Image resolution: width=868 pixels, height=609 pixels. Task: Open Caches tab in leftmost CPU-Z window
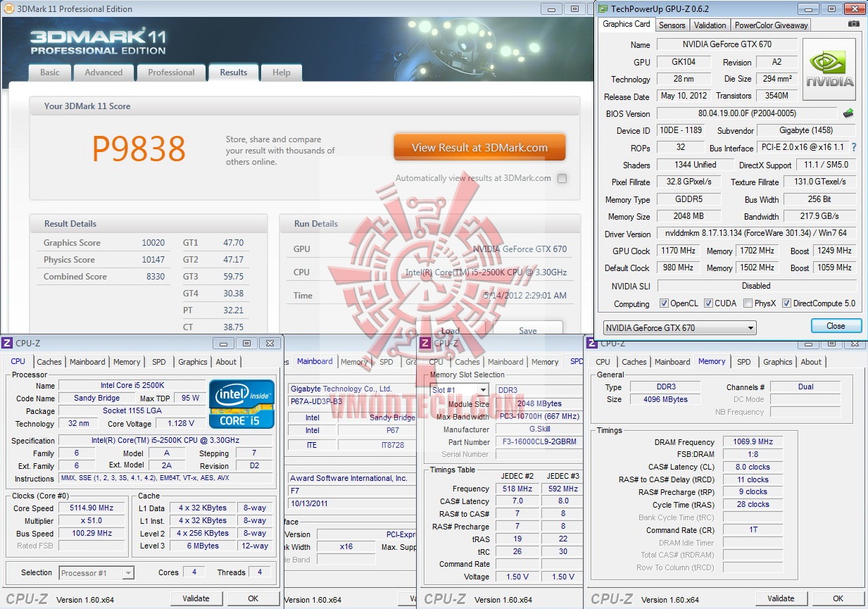click(49, 362)
